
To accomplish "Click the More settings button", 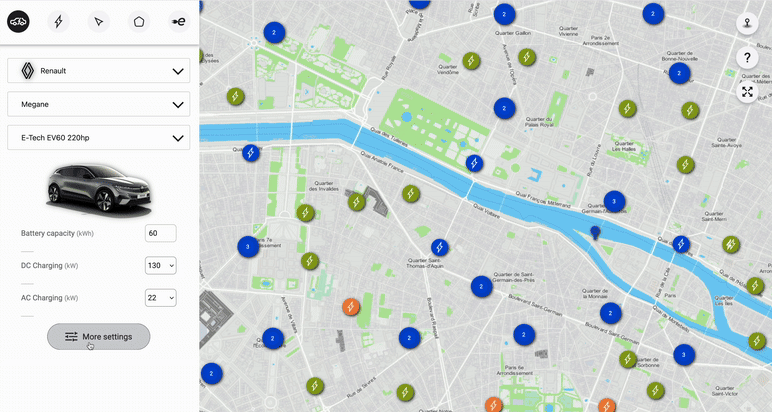I will click(98, 337).
